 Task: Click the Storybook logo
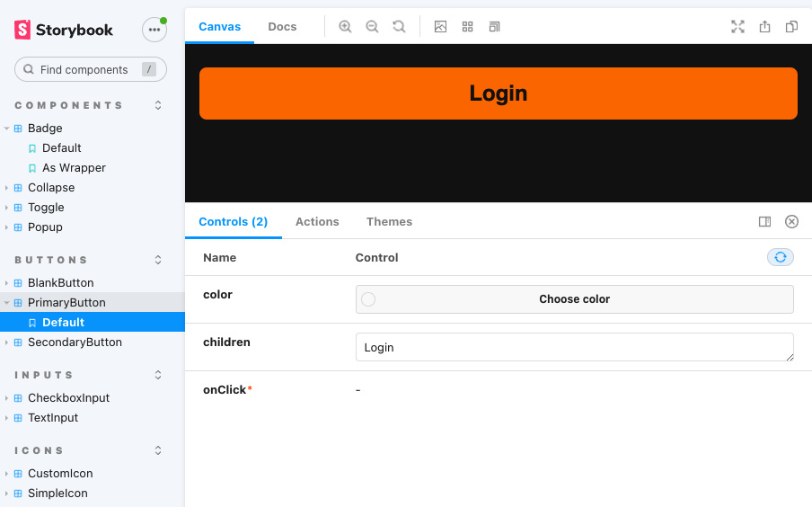(x=63, y=30)
